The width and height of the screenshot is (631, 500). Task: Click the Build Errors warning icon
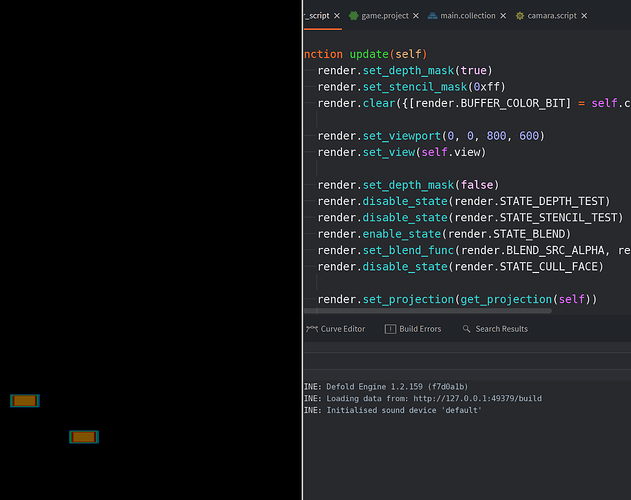point(390,329)
